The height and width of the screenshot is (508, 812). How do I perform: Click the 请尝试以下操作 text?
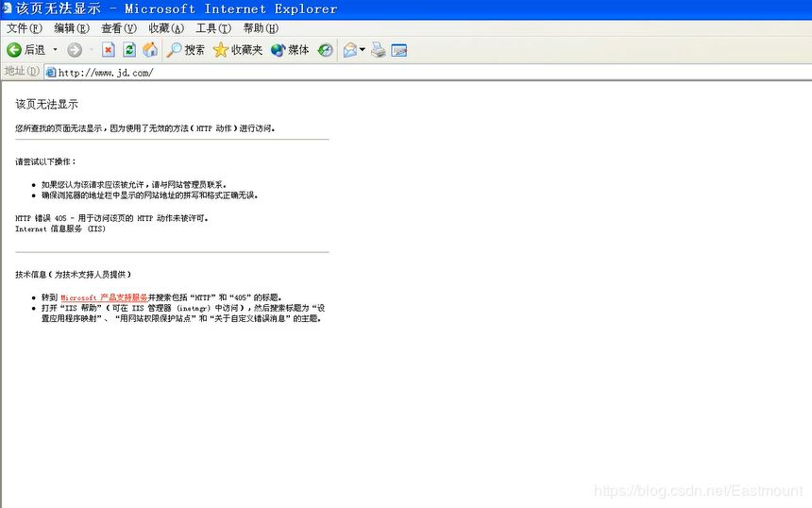(45, 161)
